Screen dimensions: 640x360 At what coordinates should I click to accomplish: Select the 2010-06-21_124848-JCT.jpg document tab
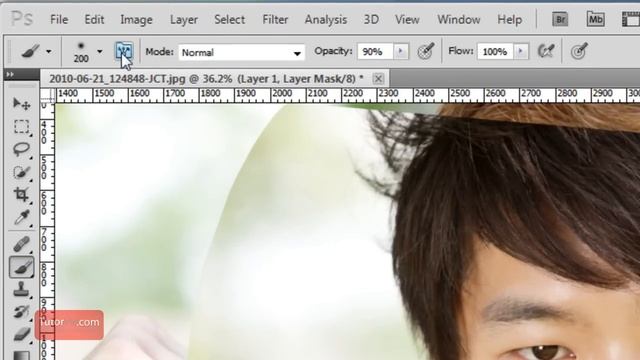coord(206,79)
